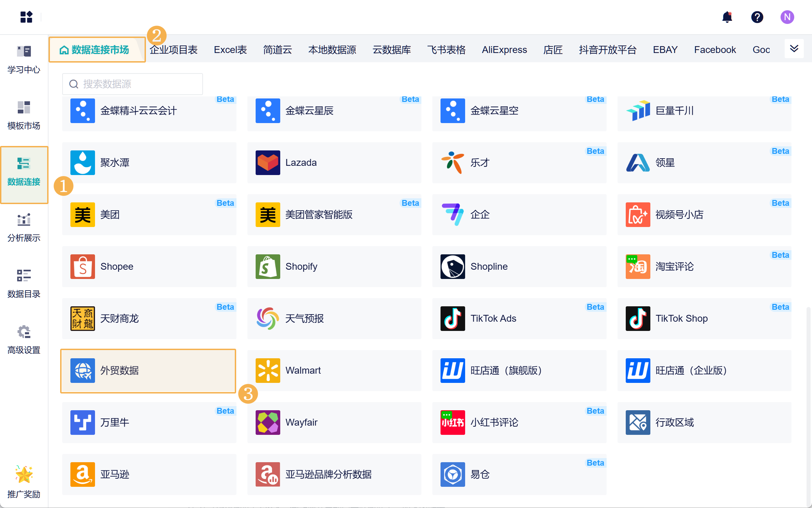Switch to the Excel表 tab
The width and height of the screenshot is (812, 508).
pos(230,50)
